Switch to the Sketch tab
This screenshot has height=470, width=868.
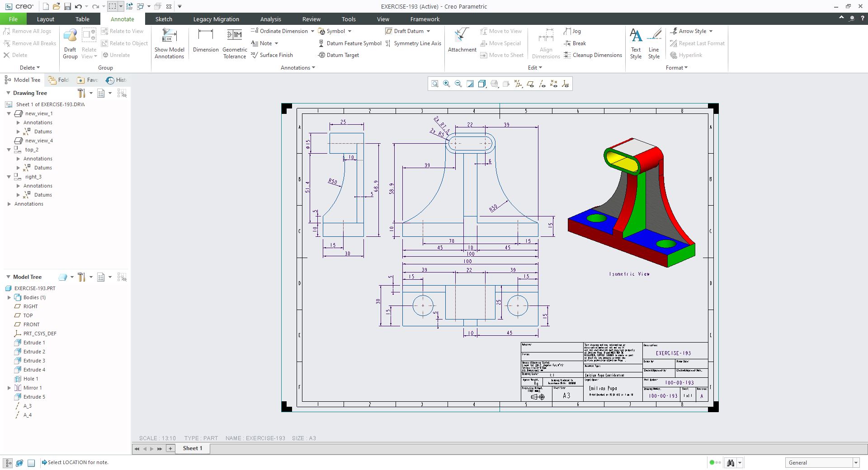(164, 19)
